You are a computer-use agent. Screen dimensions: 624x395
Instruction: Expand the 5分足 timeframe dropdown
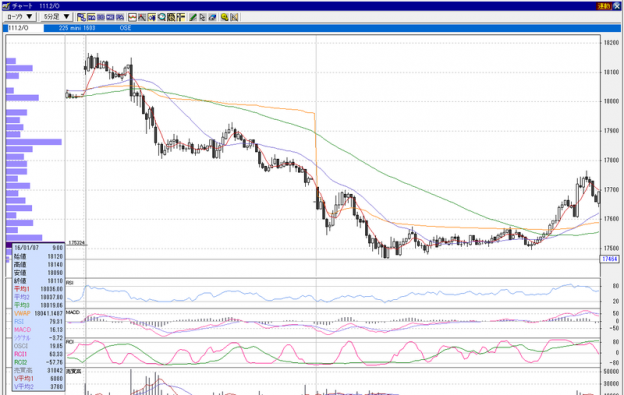click(x=57, y=17)
